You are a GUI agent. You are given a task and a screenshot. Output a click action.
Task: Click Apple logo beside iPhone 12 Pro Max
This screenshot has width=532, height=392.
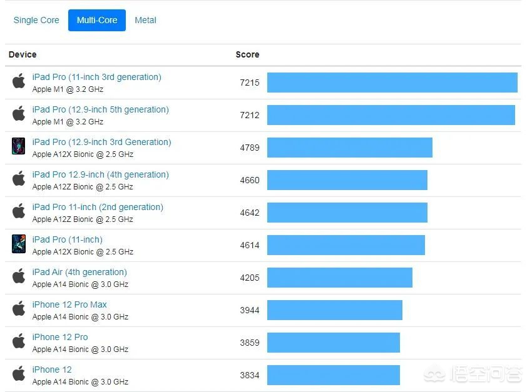pos(19,309)
